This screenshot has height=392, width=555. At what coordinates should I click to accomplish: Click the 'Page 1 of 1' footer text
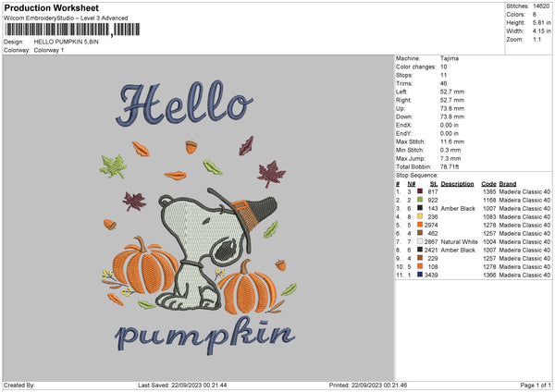[536, 385]
